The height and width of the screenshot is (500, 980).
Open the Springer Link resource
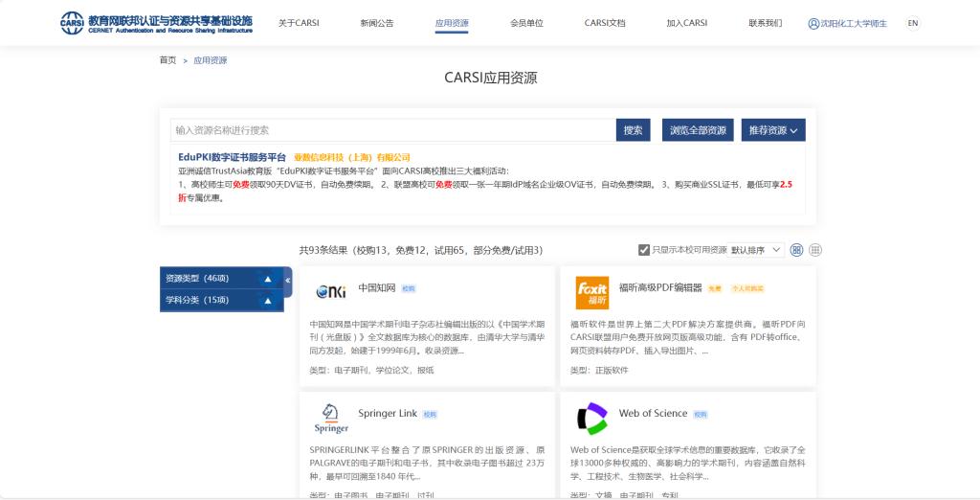tap(388, 413)
